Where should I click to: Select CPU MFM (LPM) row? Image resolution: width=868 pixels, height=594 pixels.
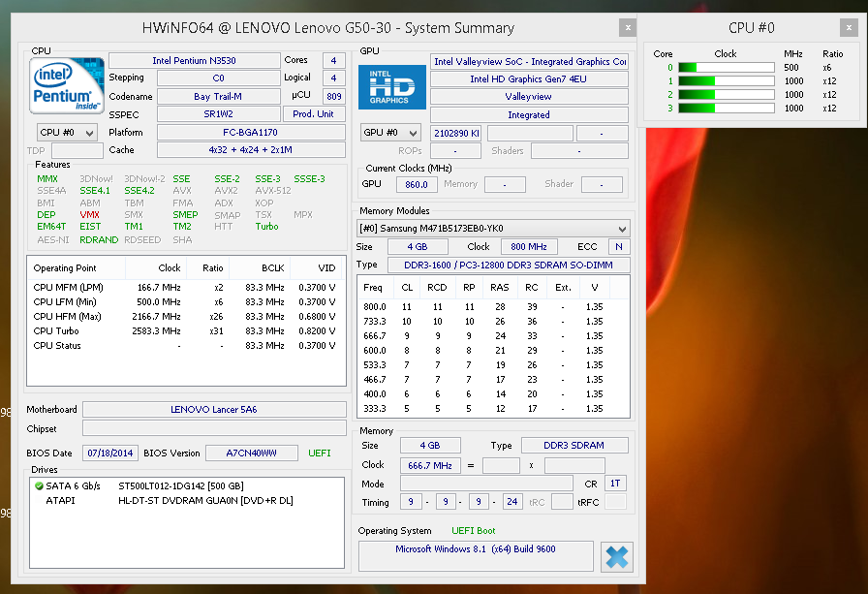tap(184, 288)
